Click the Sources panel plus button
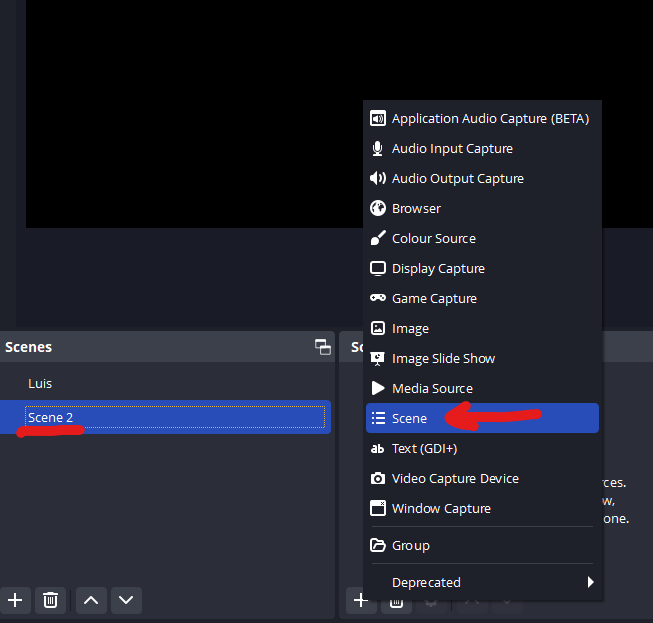 (361, 601)
